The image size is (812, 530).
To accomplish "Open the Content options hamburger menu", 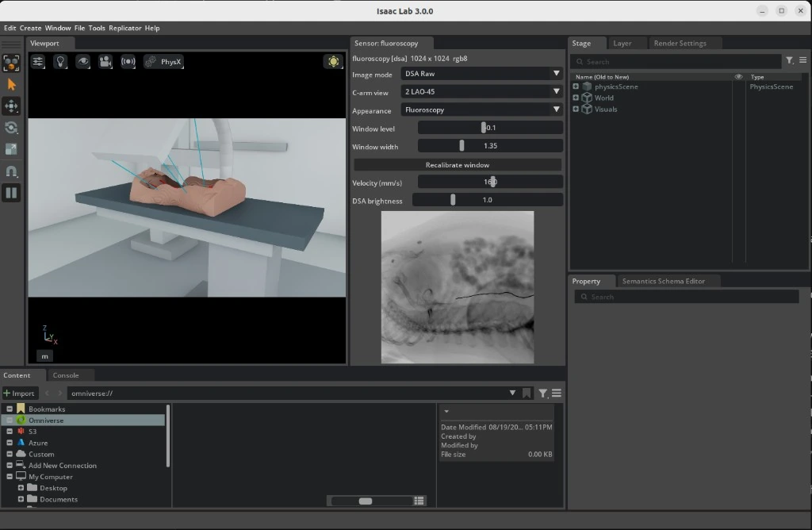I will point(557,394).
